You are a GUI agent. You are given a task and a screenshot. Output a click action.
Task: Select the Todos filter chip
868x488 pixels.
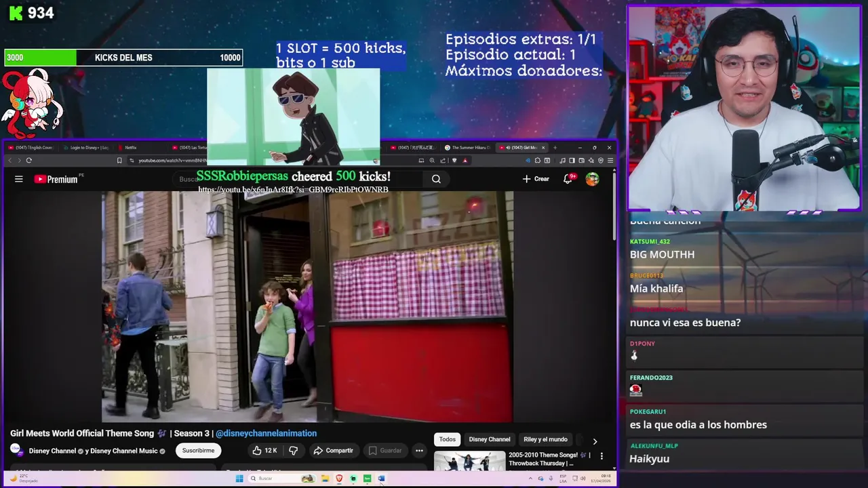coord(448,439)
